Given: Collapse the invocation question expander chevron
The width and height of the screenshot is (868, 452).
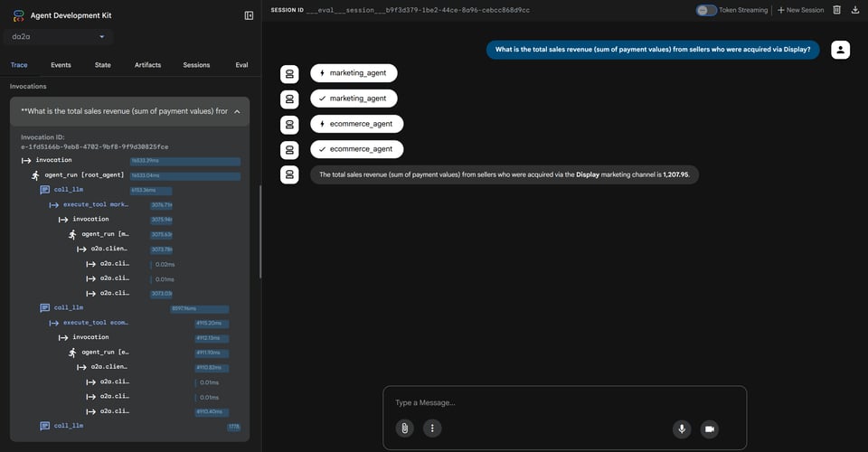Looking at the screenshot, I should click(236, 111).
